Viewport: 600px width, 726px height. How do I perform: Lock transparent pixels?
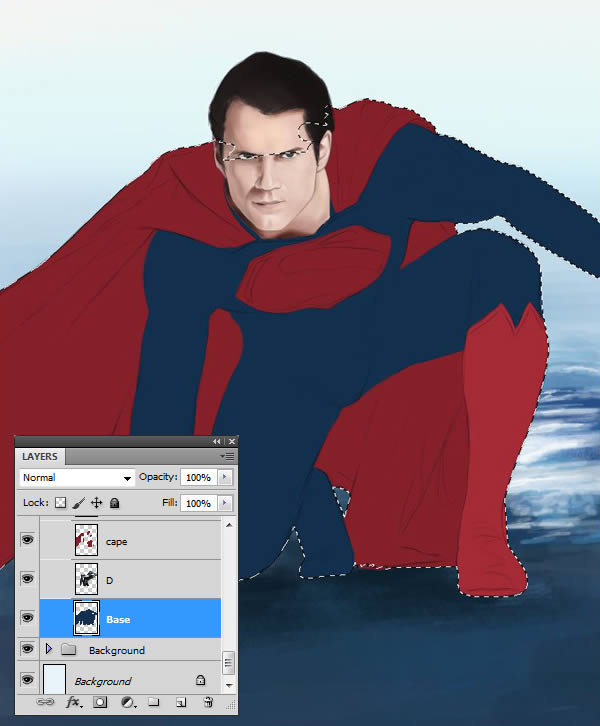tap(60, 503)
